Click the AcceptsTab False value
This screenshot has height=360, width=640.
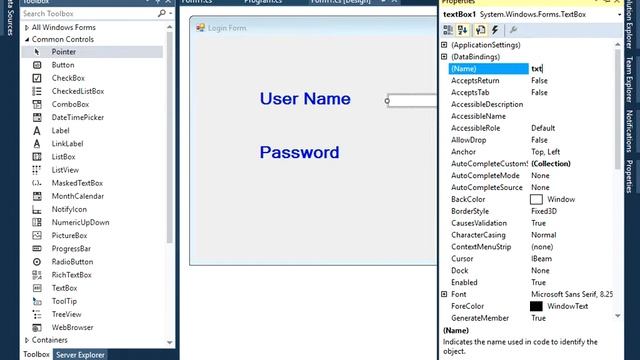click(539, 92)
